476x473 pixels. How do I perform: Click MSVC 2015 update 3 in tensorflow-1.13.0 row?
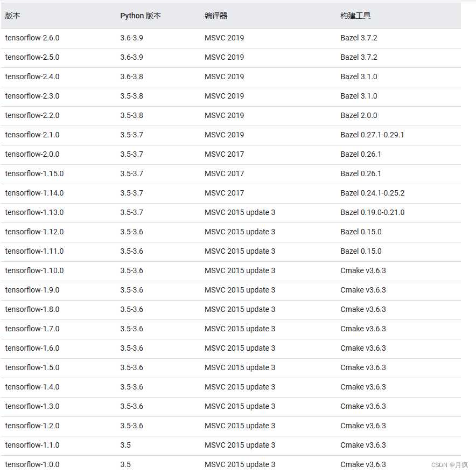click(240, 213)
